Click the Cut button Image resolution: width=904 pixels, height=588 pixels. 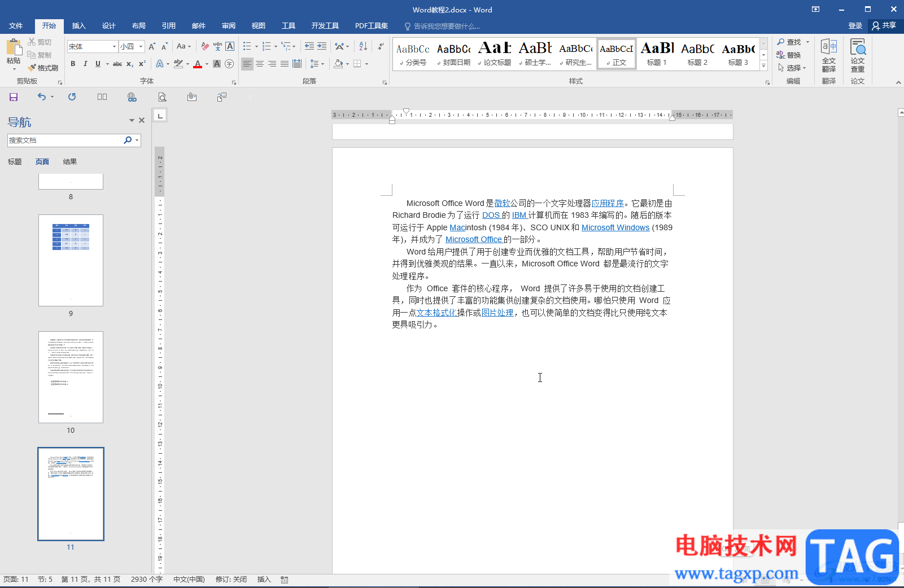(x=40, y=42)
